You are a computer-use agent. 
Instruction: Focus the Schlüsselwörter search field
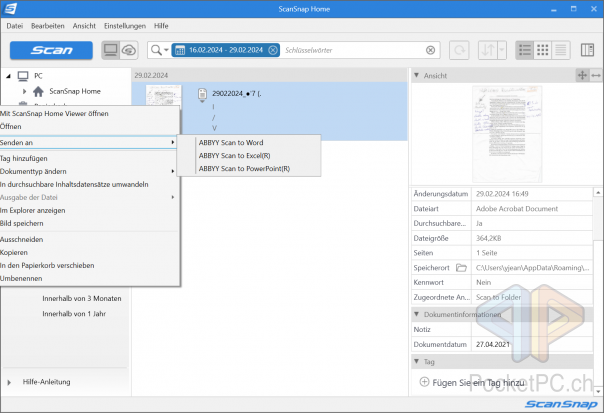click(352, 50)
